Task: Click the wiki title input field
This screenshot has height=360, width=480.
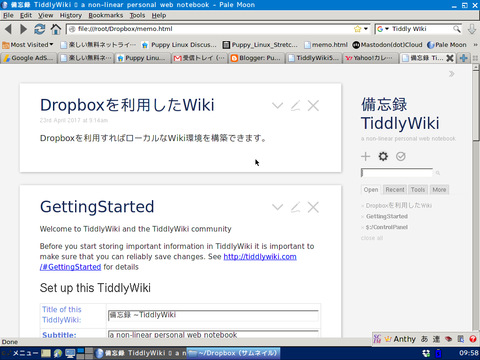Action: [x=213, y=315]
